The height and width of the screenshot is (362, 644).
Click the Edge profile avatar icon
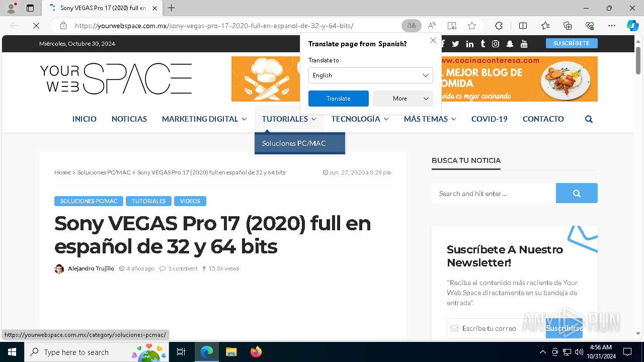pyautogui.click(x=11, y=8)
